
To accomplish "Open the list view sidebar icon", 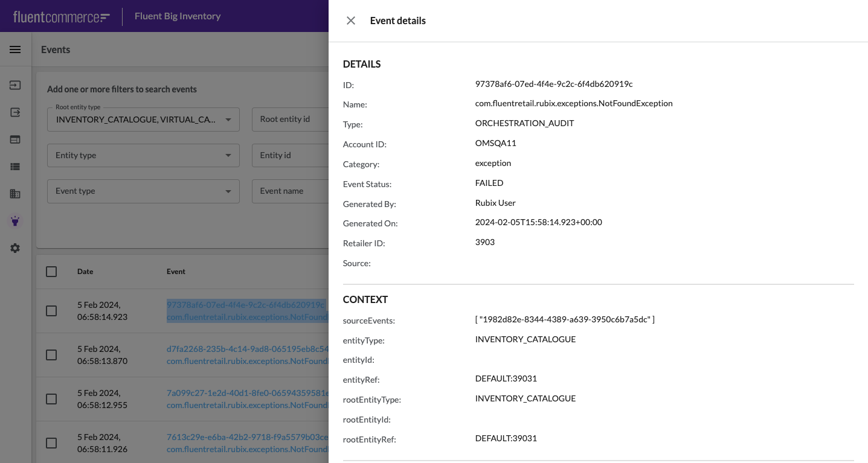I will pyautogui.click(x=15, y=167).
